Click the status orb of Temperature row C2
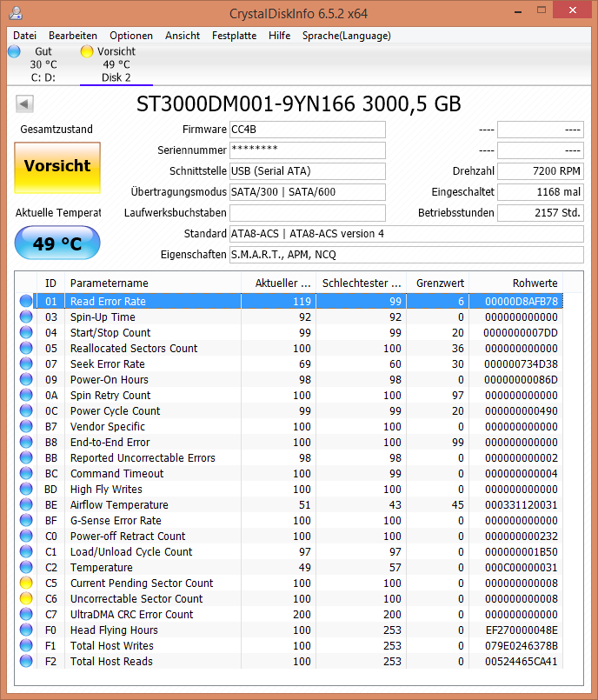598x700 pixels. pyautogui.click(x=26, y=567)
